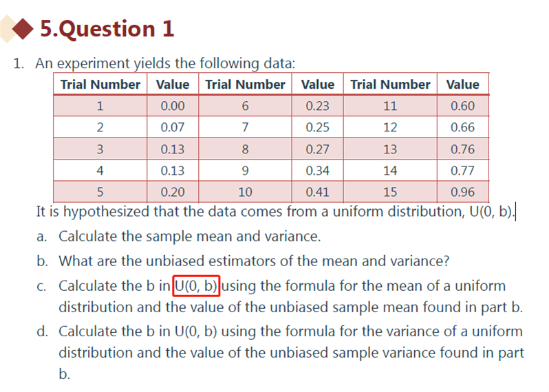The image size is (549, 392).
Task: Click the cell with value 0.34
Action: coord(318,171)
